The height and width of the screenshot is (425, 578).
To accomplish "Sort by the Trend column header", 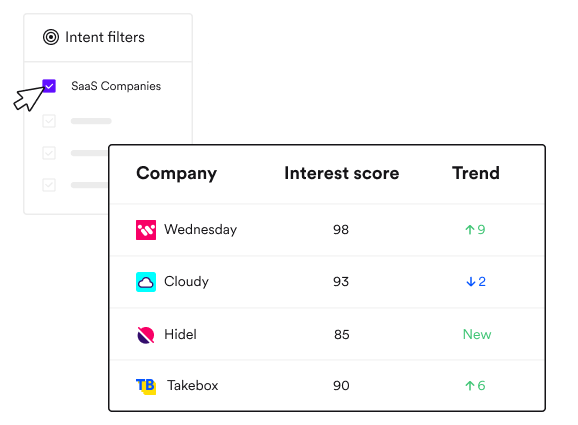I will click(x=476, y=173).
